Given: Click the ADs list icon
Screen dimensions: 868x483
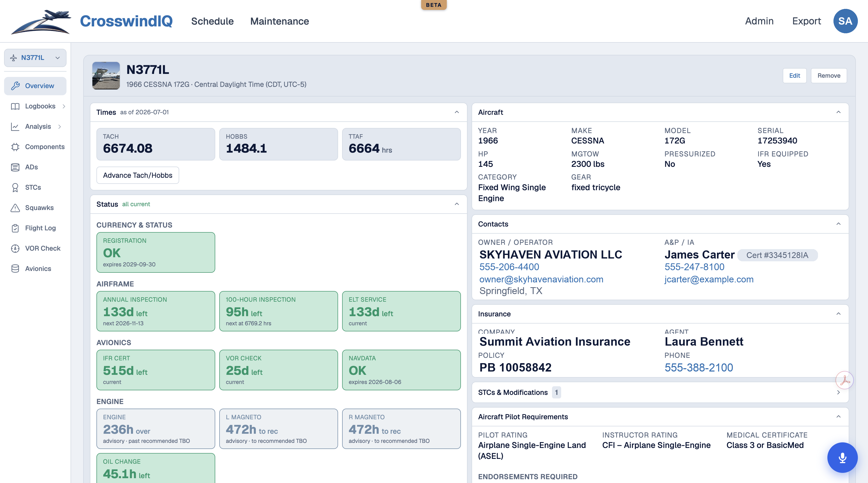Looking at the screenshot, I should (x=15, y=167).
